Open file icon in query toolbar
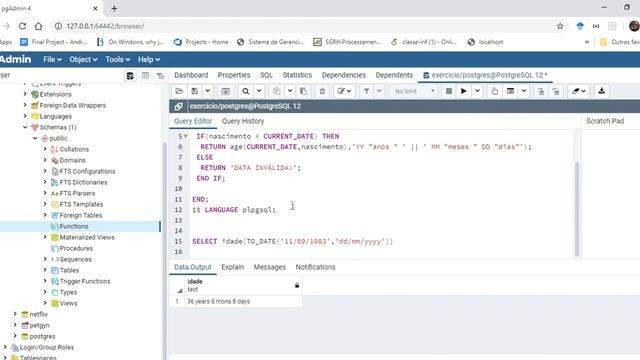The image size is (640, 360). click(x=179, y=91)
